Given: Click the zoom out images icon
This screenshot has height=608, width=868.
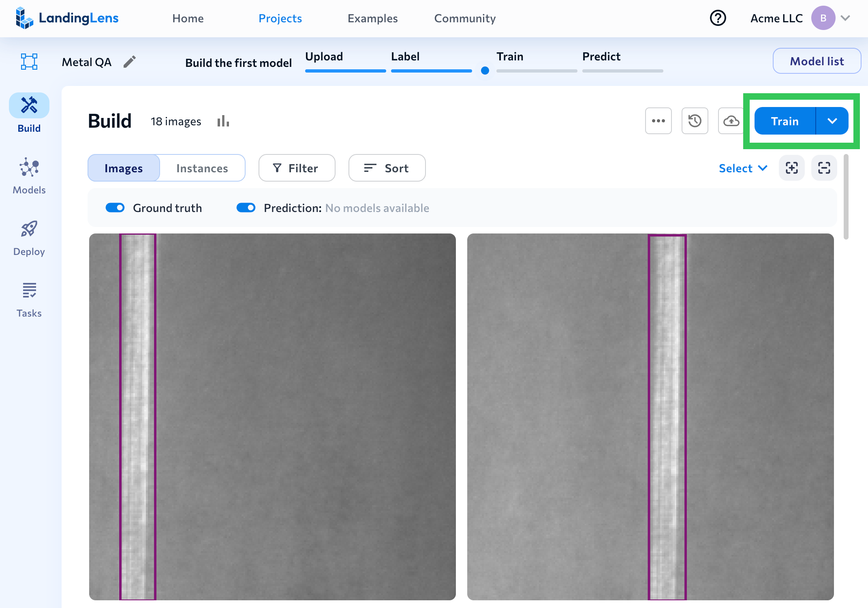Looking at the screenshot, I should (x=824, y=168).
